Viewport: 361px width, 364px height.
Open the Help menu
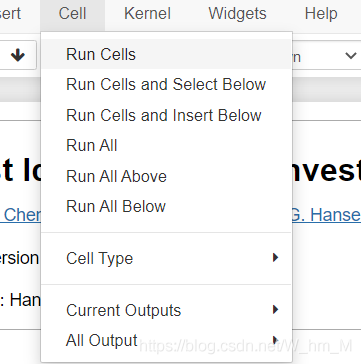[321, 14]
